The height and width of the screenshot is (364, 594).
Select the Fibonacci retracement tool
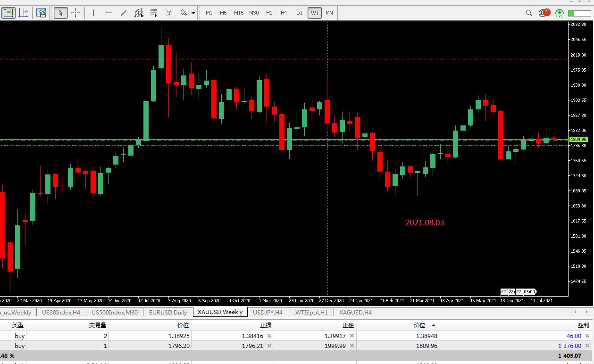click(x=154, y=13)
